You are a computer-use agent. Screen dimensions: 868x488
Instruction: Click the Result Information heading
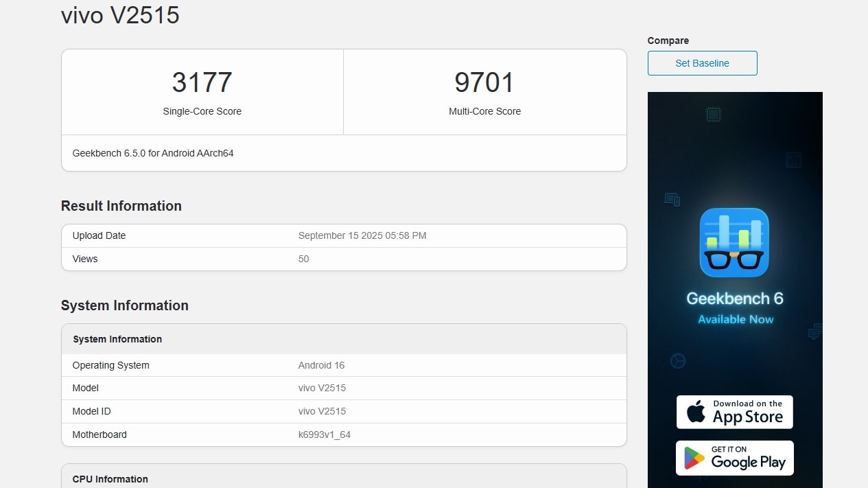[x=121, y=206]
